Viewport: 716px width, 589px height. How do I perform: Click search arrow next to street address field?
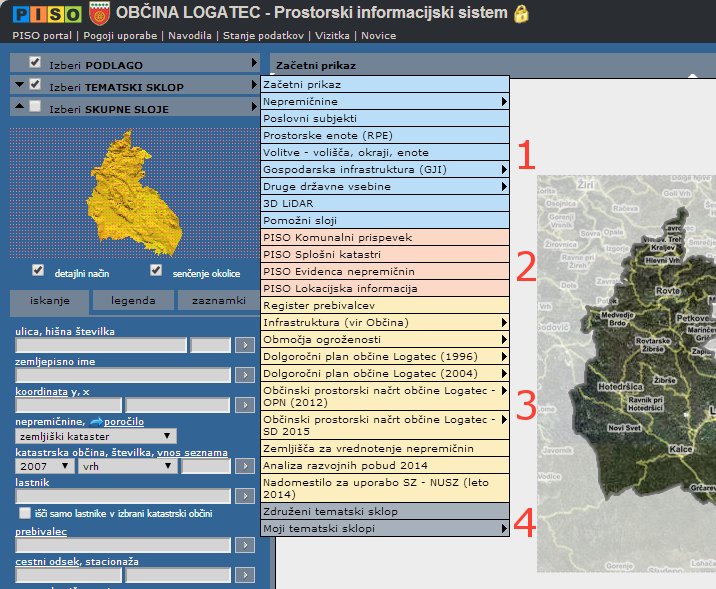pyautogui.click(x=244, y=345)
